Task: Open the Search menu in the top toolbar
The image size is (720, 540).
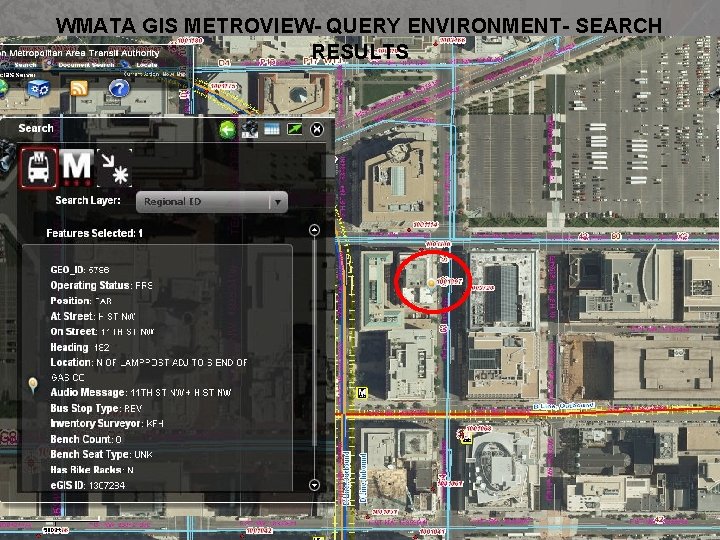Action: click(25, 65)
